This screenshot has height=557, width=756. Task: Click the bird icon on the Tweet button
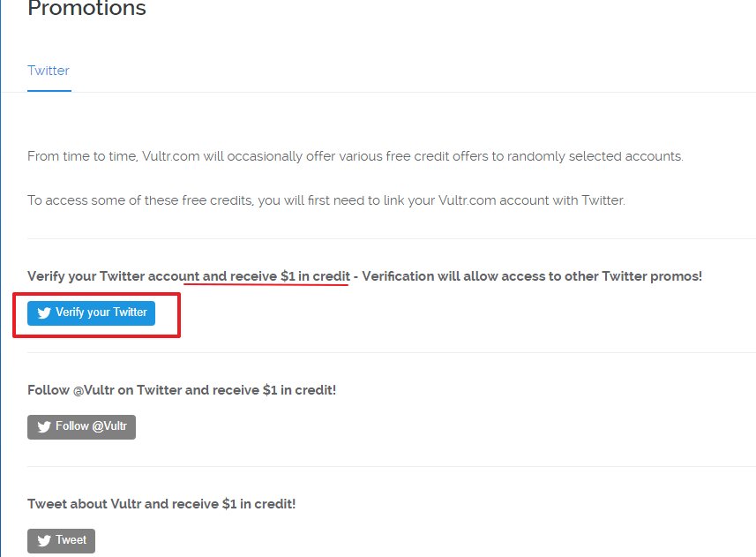[x=44, y=540]
